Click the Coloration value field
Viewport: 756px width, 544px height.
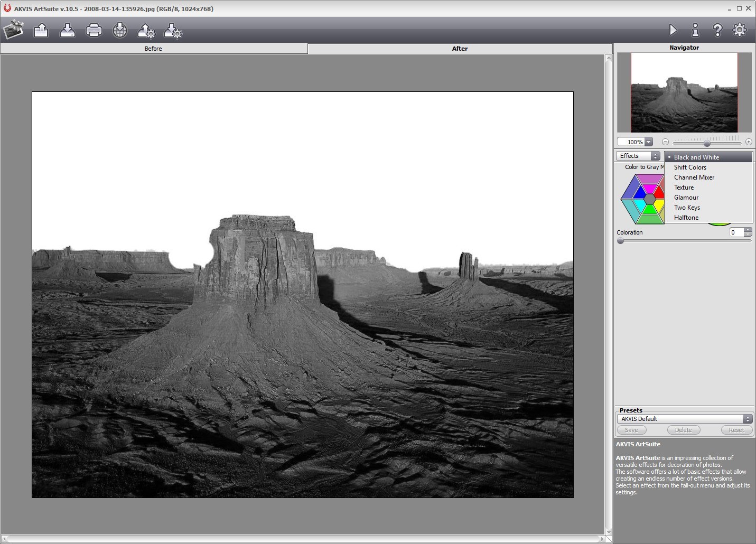(x=737, y=232)
